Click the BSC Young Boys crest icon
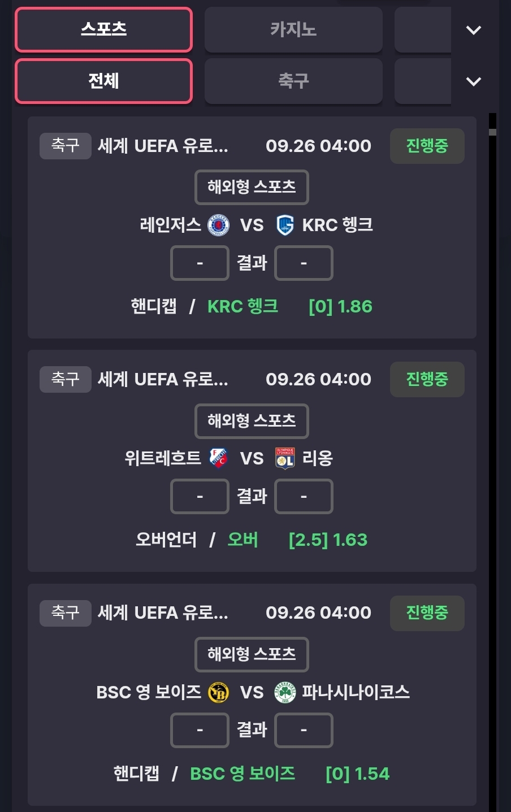The image size is (511, 812). [x=218, y=692]
